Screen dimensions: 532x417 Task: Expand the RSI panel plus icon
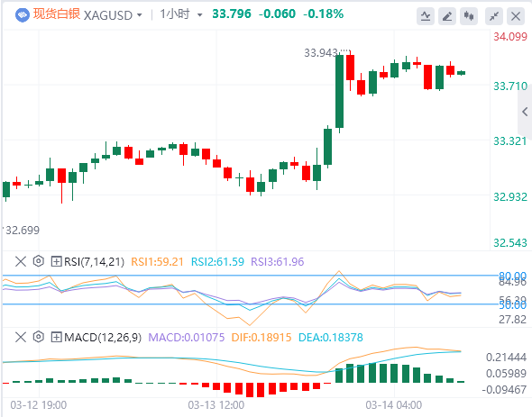(56, 261)
